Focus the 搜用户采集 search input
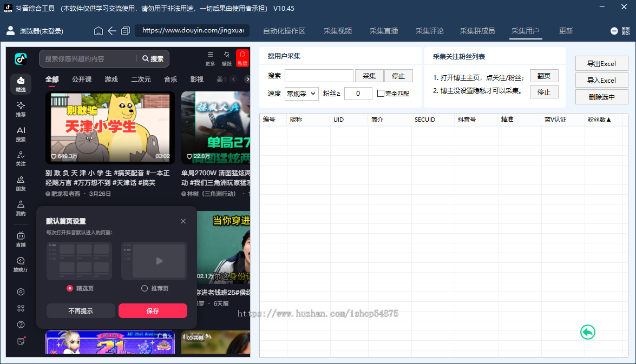The image size is (636, 364). 319,76
